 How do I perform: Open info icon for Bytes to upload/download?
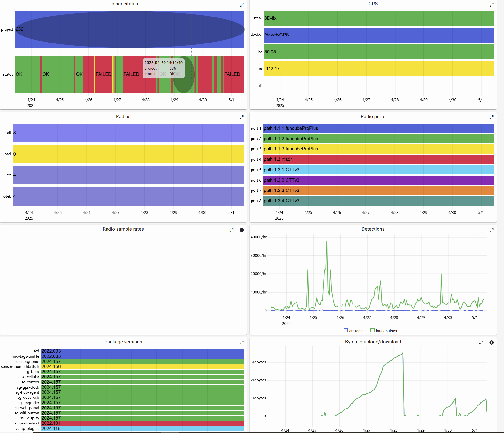pyautogui.click(x=491, y=343)
